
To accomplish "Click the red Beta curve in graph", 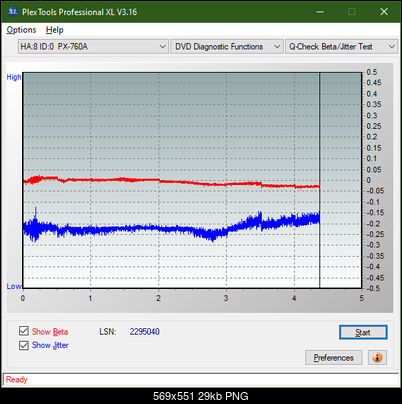I will (173, 182).
